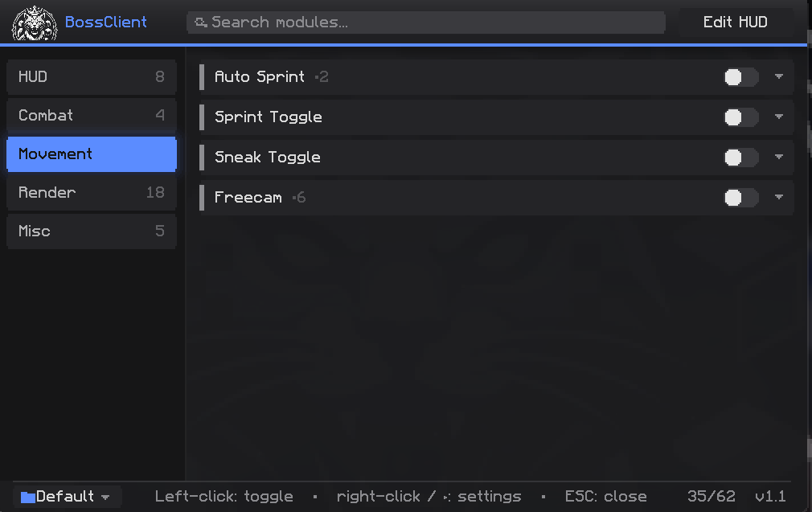
Task: Open the Misc category
Action: pos(92,231)
